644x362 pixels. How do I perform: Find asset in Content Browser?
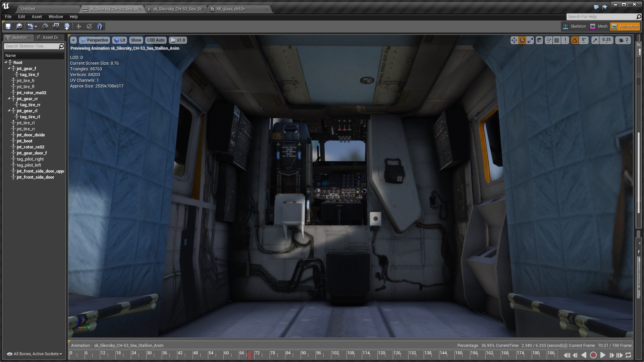click(19, 26)
